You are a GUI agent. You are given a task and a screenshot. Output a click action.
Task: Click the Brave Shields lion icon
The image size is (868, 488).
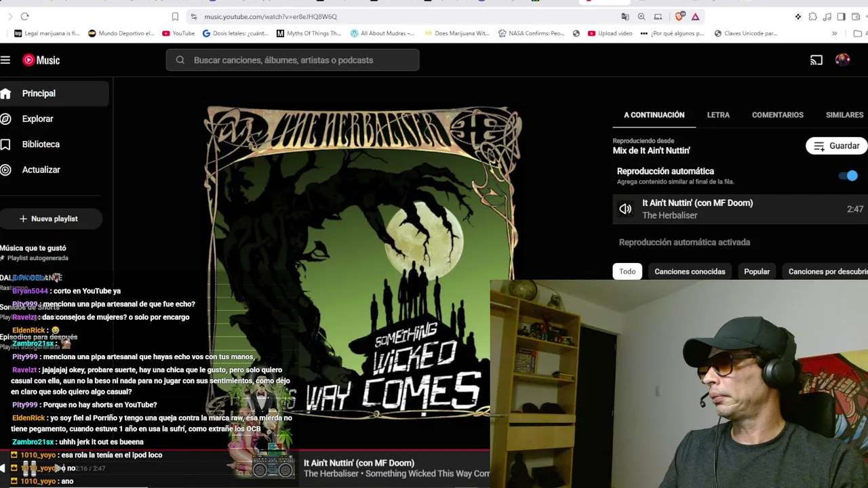click(x=679, y=16)
